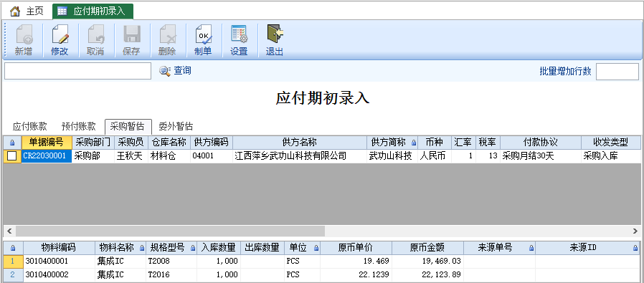Click the 制单 (Make voucher) toolbar icon

[203, 34]
